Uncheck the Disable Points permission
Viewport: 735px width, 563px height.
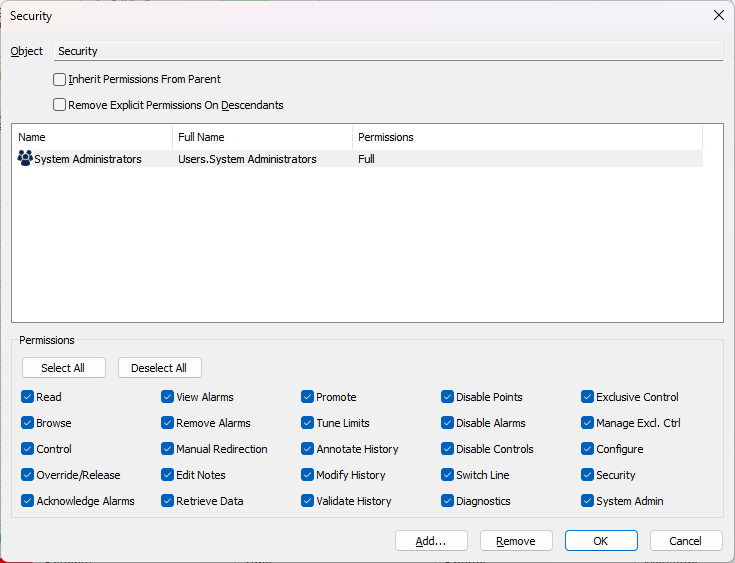click(x=448, y=397)
